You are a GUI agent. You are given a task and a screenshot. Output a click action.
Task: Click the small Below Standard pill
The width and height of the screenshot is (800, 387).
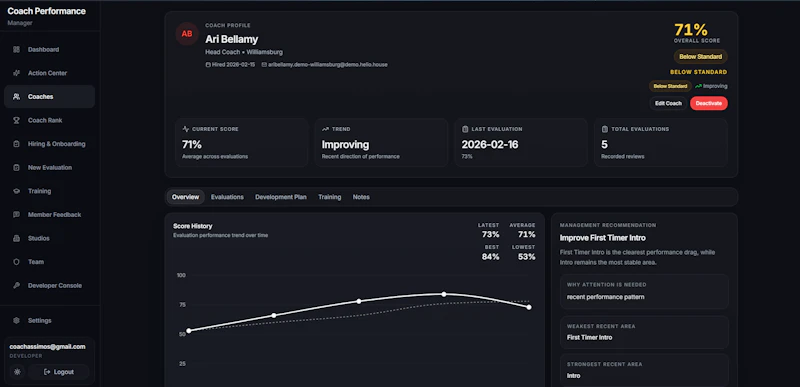coord(670,86)
